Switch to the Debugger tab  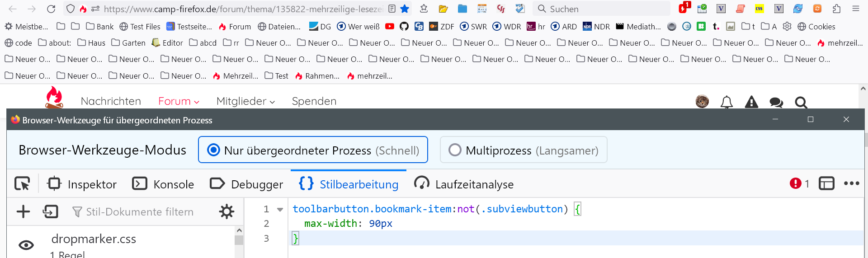point(246,184)
